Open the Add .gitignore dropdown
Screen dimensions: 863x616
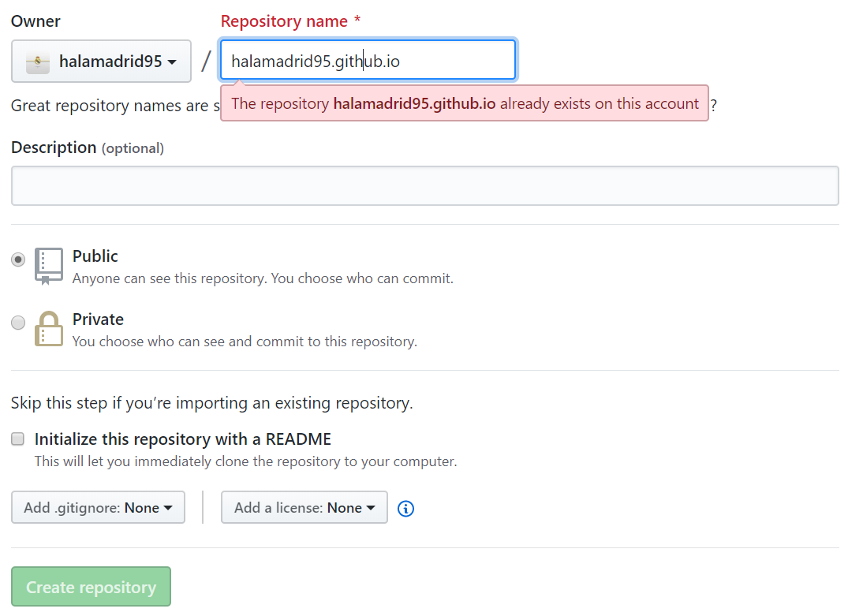point(98,508)
